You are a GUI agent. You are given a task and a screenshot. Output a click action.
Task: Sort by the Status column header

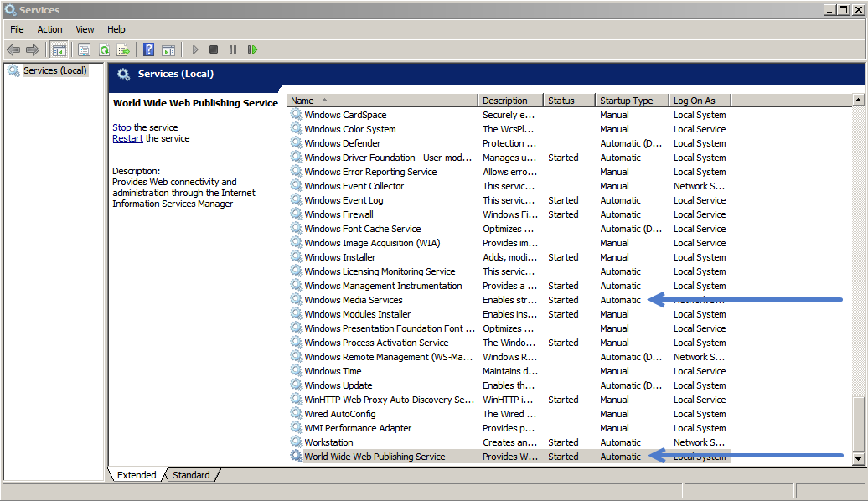tap(569, 101)
